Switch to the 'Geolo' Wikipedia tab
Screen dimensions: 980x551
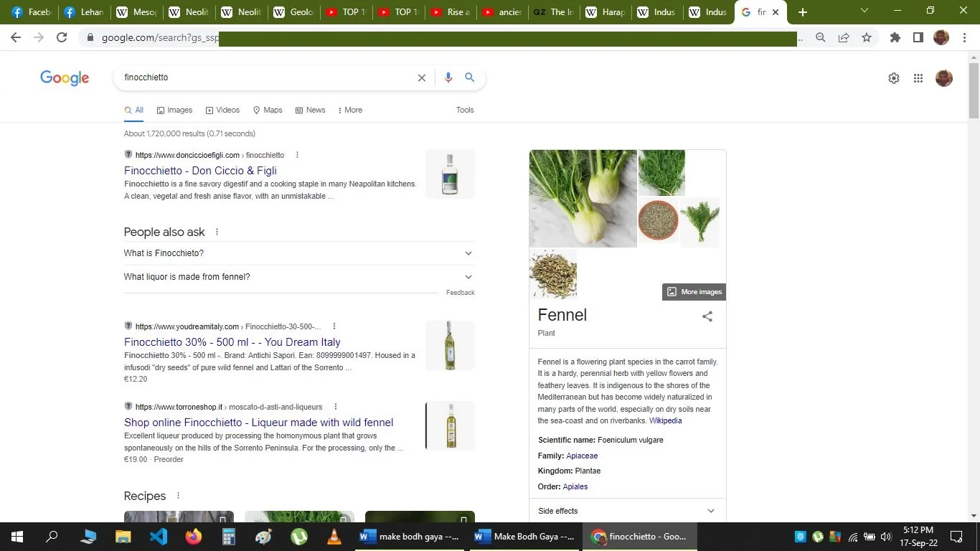[293, 12]
